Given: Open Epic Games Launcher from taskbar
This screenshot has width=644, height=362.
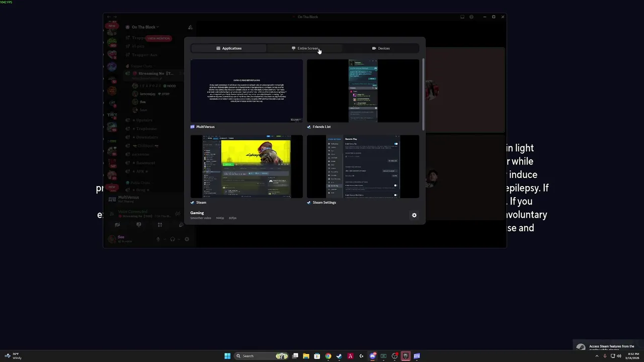Looking at the screenshot, I should tap(406, 356).
